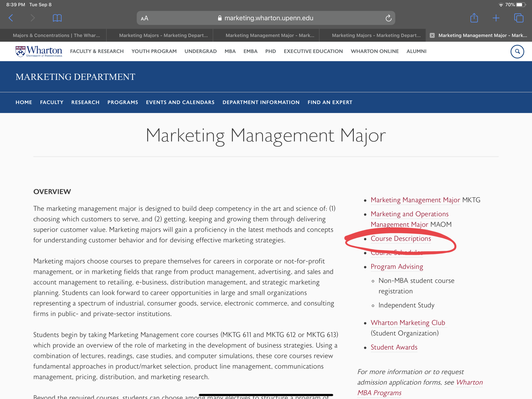Click 'Non-MBA student course registration' text
Viewport: 532px width, 399px height.
pos(416,286)
